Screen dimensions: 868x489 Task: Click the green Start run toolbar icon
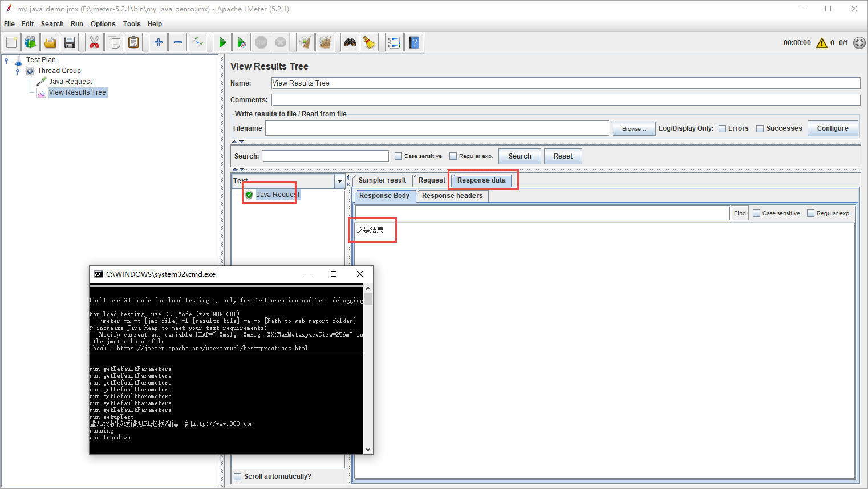click(x=222, y=42)
